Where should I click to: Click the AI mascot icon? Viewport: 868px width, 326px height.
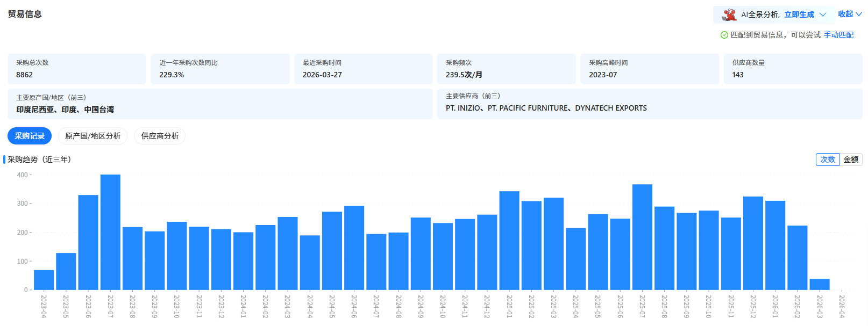(x=729, y=15)
